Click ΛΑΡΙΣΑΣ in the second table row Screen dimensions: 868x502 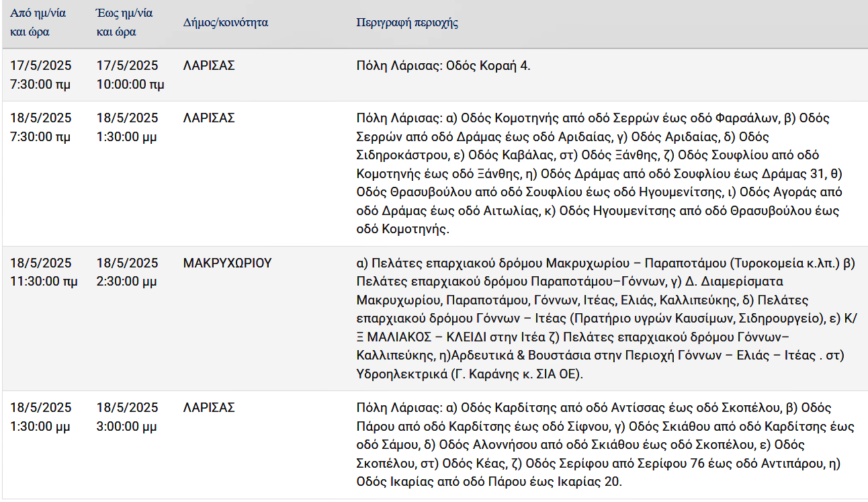coord(209,118)
